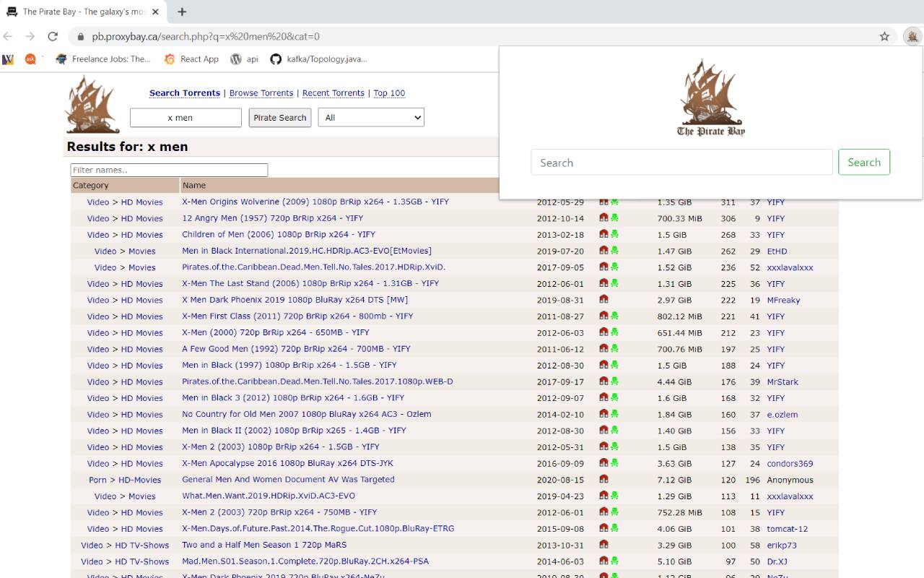Click the Filter names input field

(x=169, y=170)
